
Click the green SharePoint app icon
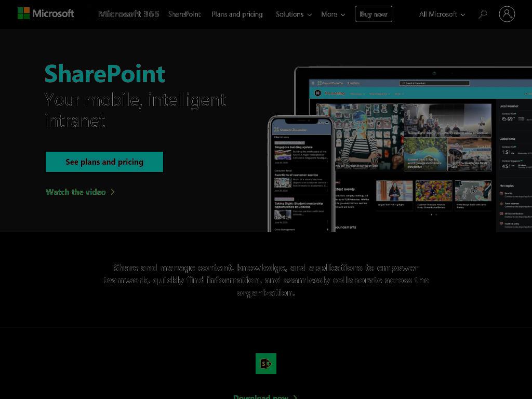[x=265, y=363]
